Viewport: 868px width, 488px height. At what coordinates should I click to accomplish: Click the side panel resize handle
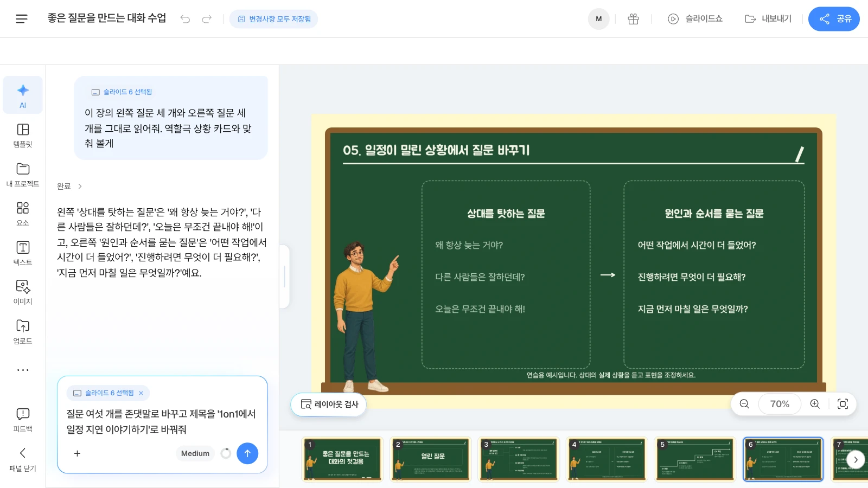[284, 277]
